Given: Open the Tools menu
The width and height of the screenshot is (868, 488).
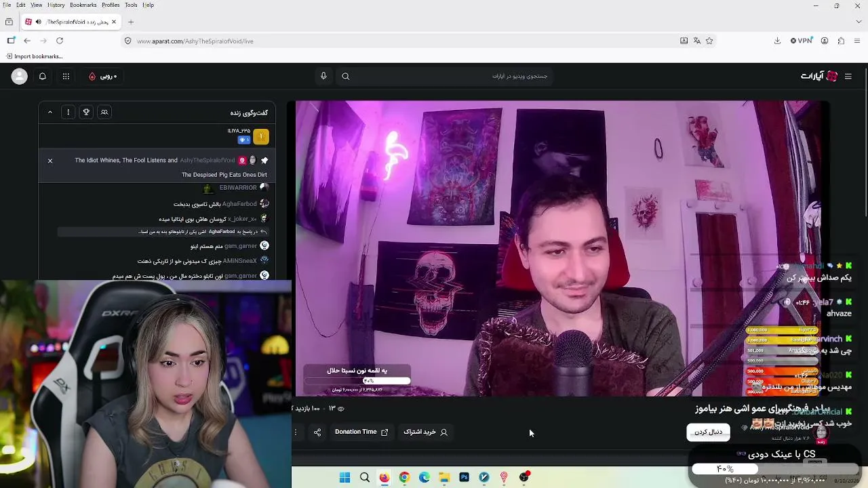Looking at the screenshot, I should click(x=131, y=5).
